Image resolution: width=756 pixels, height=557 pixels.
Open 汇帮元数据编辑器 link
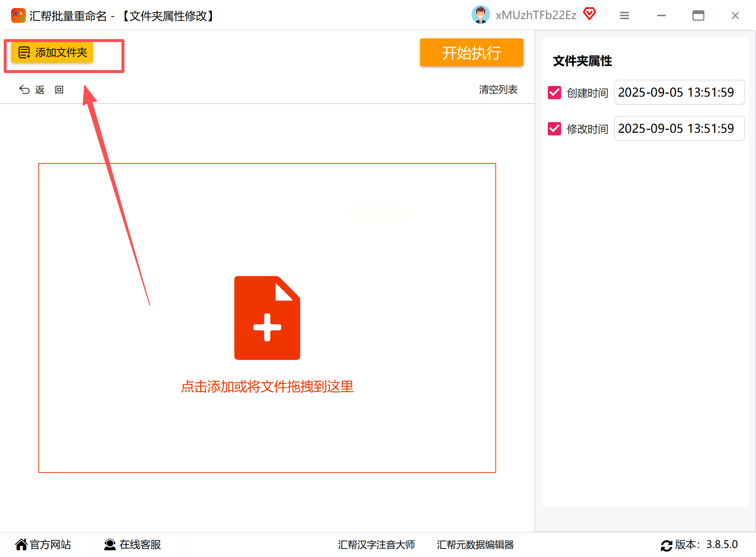(x=475, y=544)
